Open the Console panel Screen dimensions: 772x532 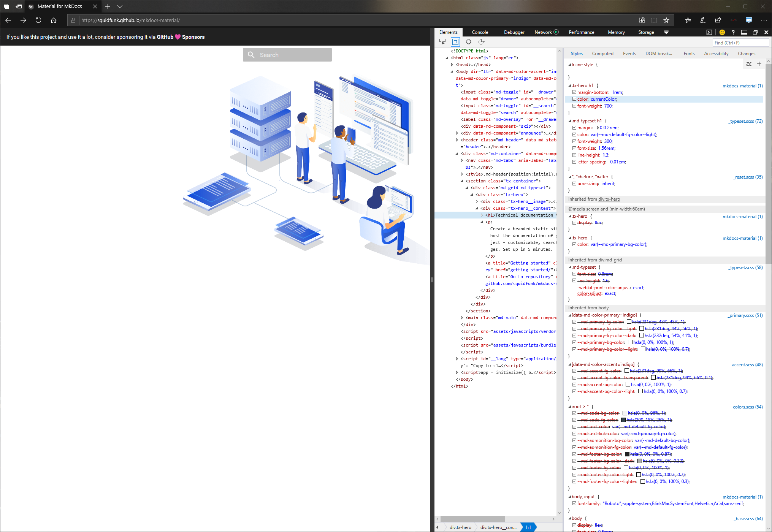[x=480, y=32]
